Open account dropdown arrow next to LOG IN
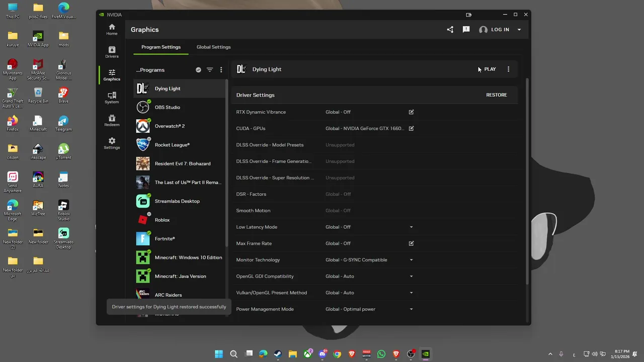 pyautogui.click(x=519, y=30)
